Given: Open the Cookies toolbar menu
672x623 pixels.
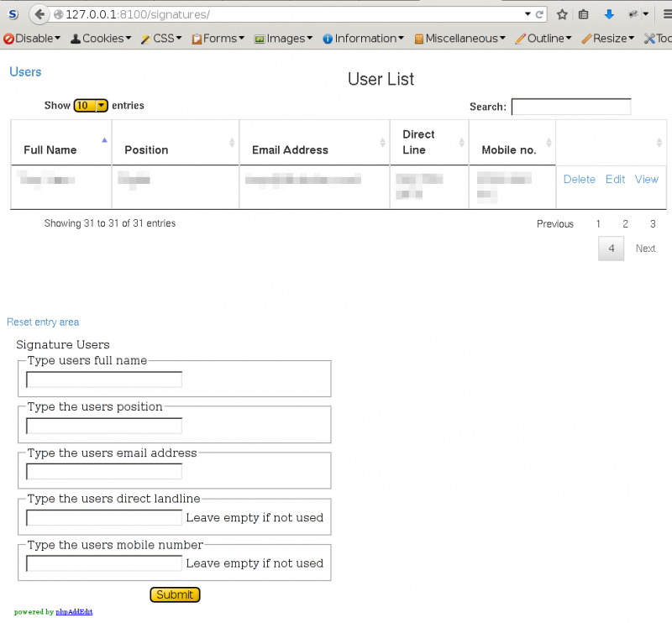Looking at the screenshot, I should tap(101, 39).
